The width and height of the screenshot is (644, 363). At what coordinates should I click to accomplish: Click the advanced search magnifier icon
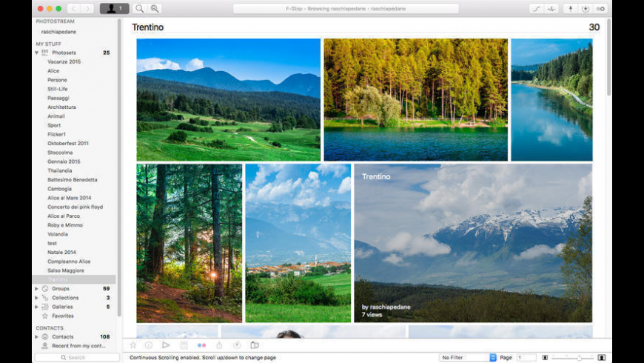pos(155,9)
